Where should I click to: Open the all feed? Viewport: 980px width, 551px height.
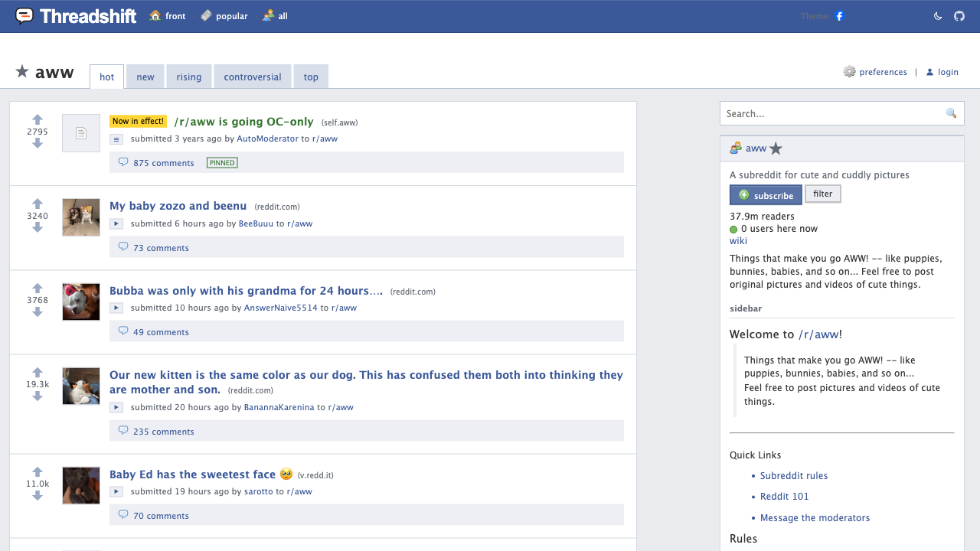(x=275, y=16)
